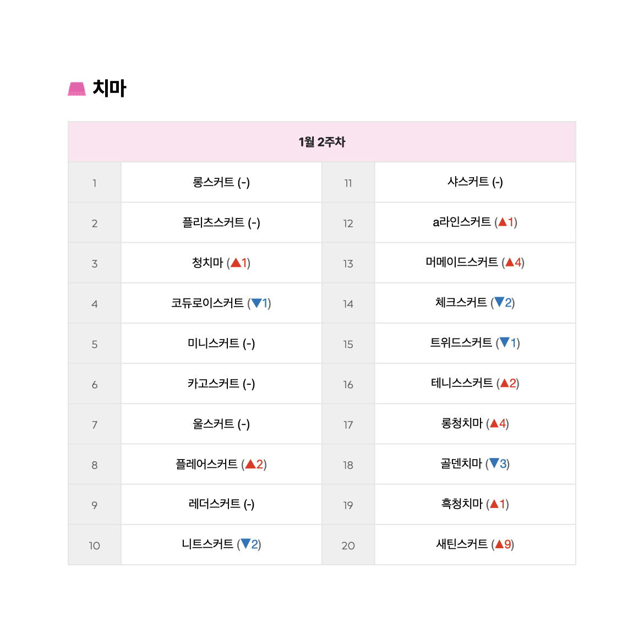Image resolution: width=644 pixels, height=644 pixels.
Task: Open the a라인스커트 entry
Action: point(475,222)
